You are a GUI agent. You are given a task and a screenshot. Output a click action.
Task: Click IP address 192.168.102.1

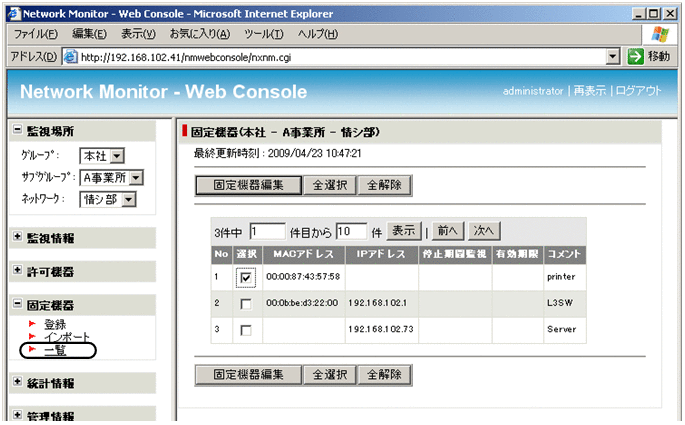(377, 303)
